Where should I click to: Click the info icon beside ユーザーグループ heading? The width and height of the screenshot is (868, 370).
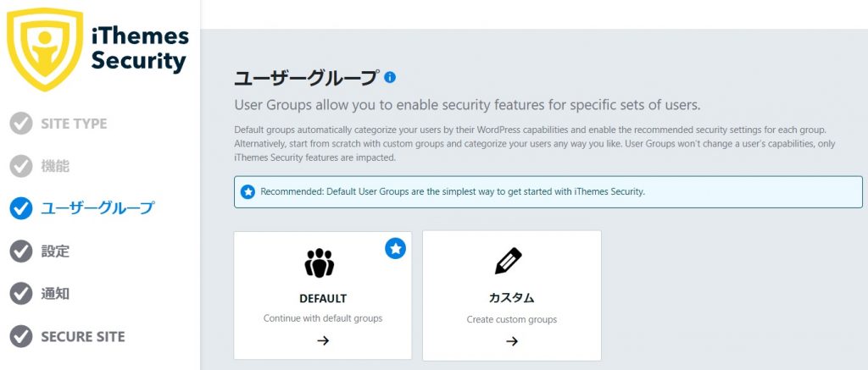coord(390,77)
